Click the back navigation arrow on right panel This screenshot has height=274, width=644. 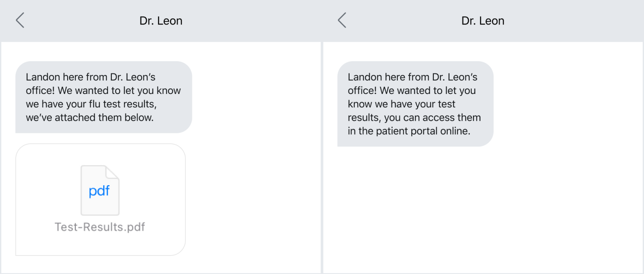(x=341, y=20)
